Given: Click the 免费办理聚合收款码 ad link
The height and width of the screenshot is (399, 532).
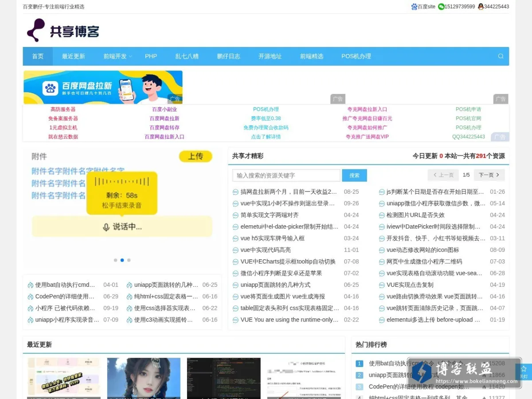Looking at the screenshot, I should [x=266, y=128].
